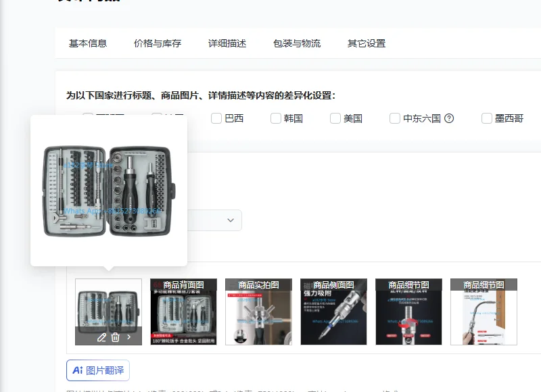Click the AI 图片翻译 button

(x=98, y=370)
